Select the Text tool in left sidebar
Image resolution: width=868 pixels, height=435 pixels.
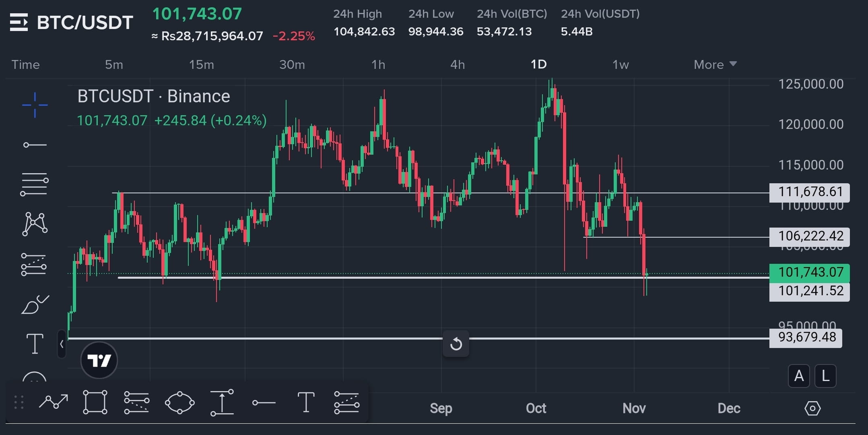tap(35, 344)
